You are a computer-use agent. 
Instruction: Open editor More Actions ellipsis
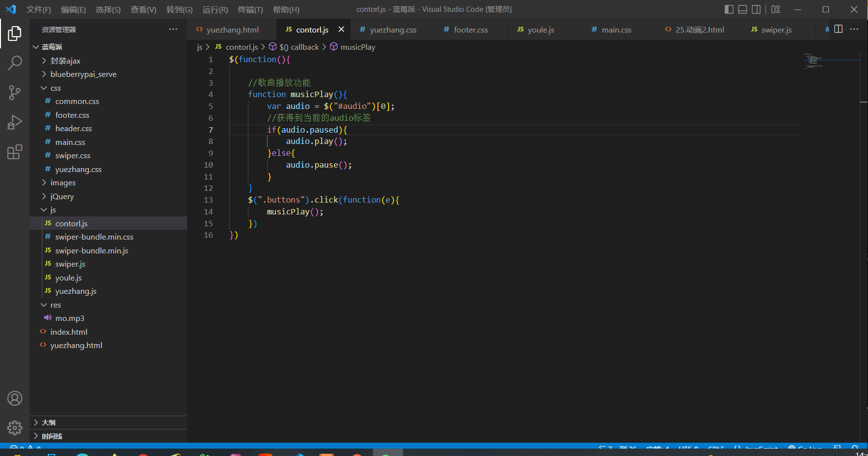coord(854,29)
